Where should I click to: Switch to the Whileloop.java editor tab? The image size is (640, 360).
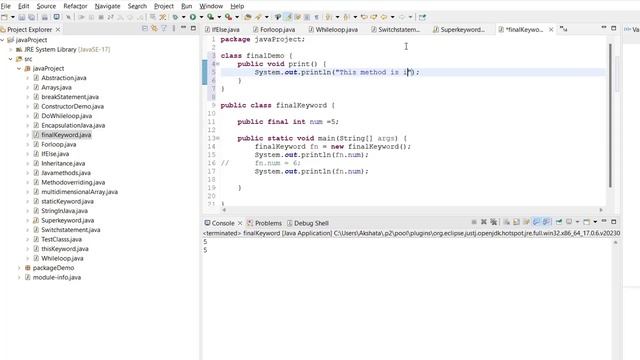pos(333,29)
